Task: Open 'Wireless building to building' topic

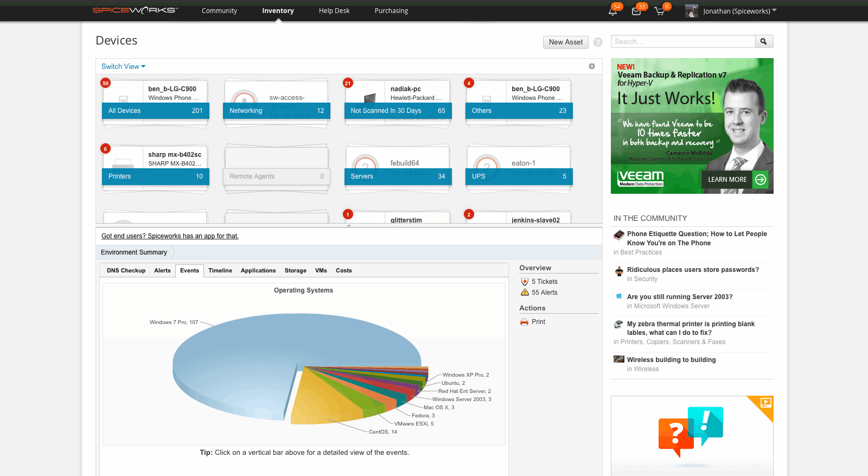Action: click(671, 360)
